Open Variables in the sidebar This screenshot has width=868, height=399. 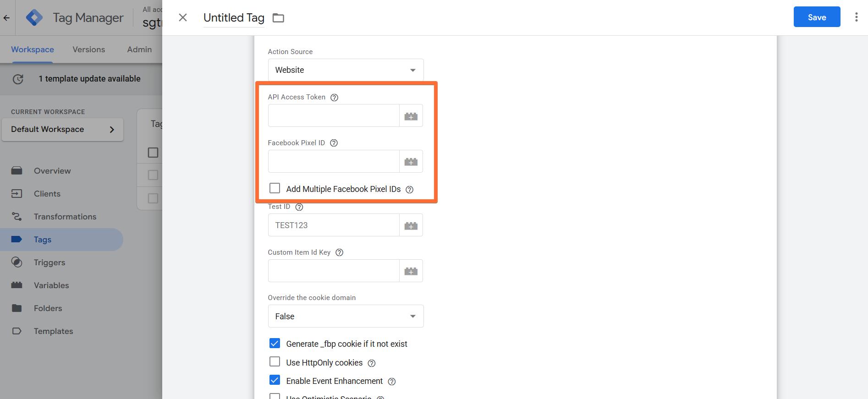tap(61, 285)
